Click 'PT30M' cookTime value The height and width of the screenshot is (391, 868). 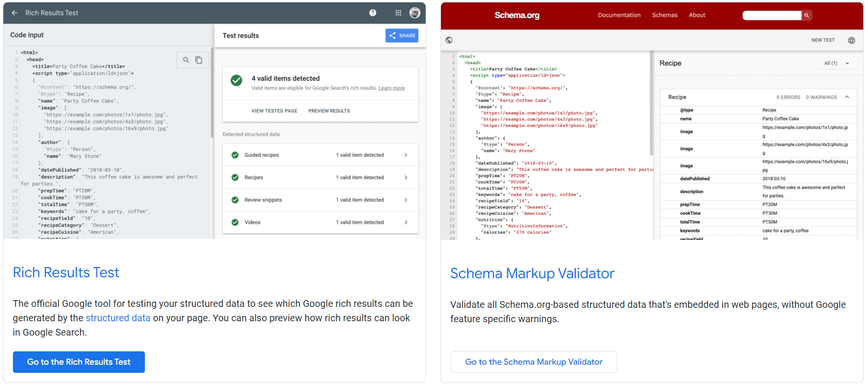pyautogui.click(x=769, y=213)
